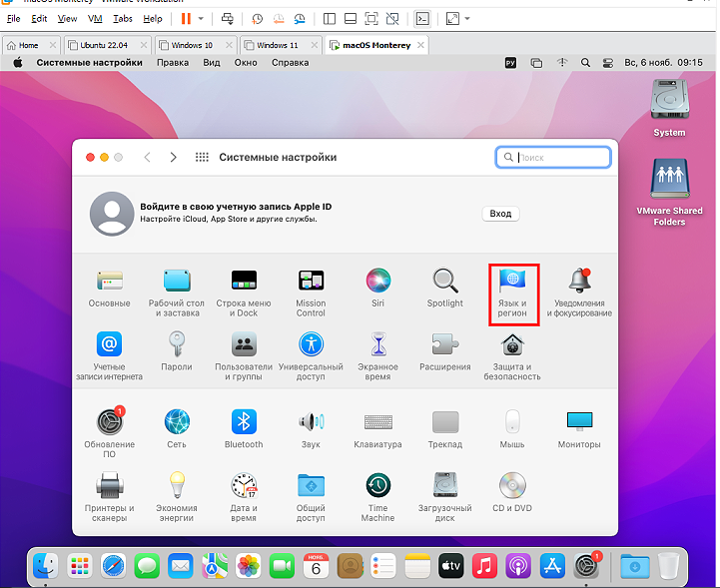Open Обновление ПО pane
This screenshot has height=588, width=720.
(109, 434)
